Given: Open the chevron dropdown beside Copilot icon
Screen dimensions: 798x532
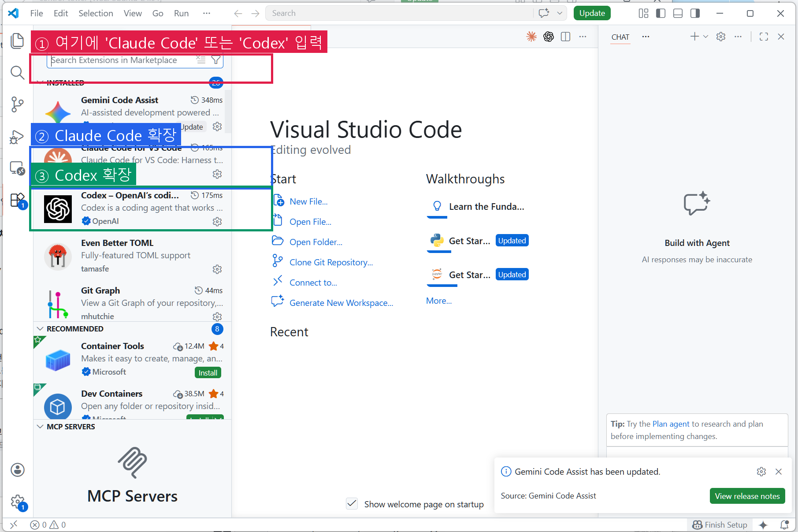Looking at the screenshot, I should coord(560,13).
